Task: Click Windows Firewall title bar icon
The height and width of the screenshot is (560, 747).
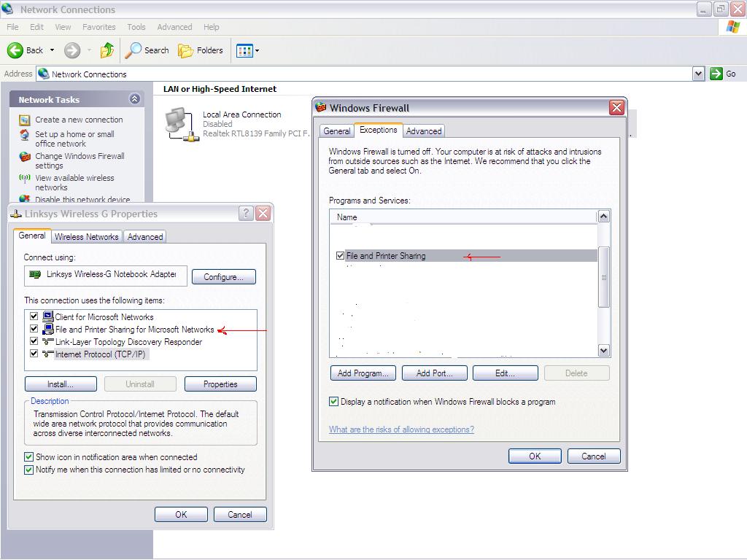Action: tap(321, 107)
